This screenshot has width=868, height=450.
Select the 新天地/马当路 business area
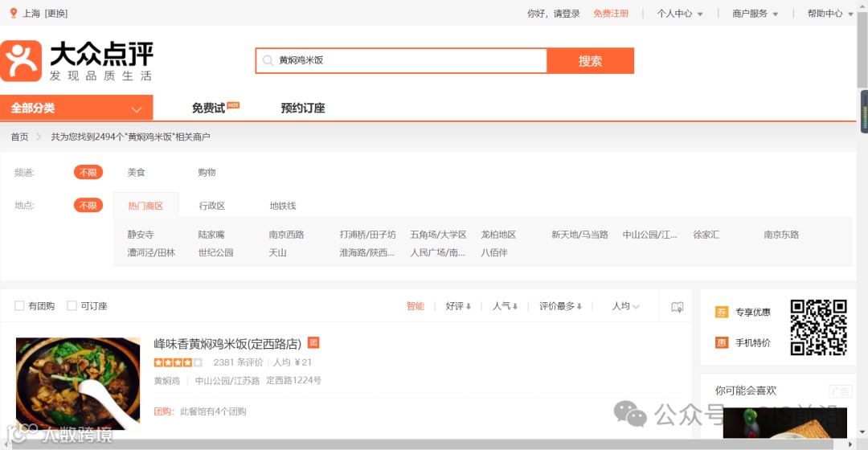(x=580, y=235)
